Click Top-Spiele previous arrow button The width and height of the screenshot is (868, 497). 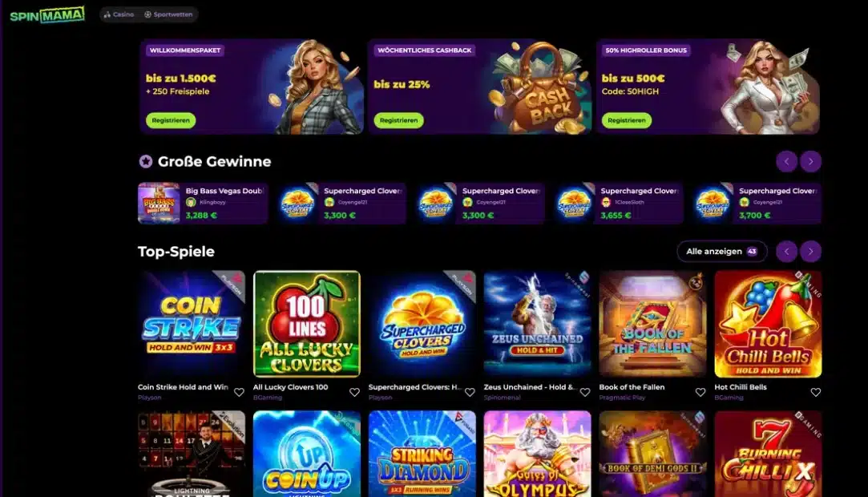pos(786,251)
